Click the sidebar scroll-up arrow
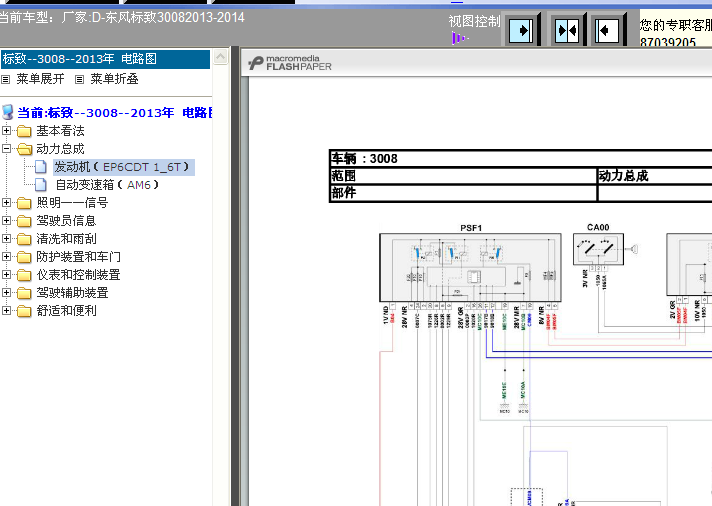The width and height of the screenshot is (712, 506). (221, 57)
